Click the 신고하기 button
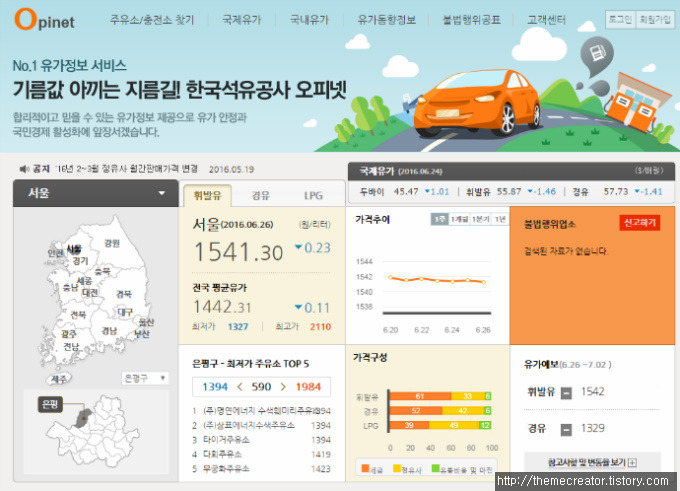This screenshot has width=680, height=491. [x=640, y=223]
